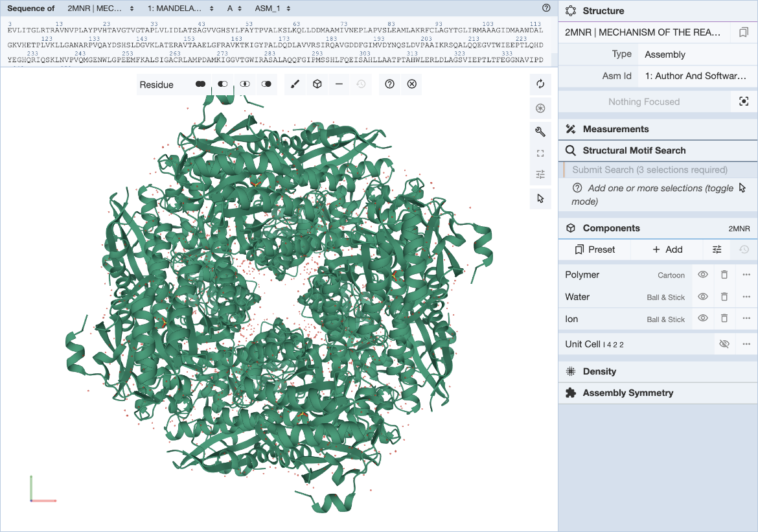
Task: Click the cube representation icon in selection toolbar
Action: pos(317,84)
